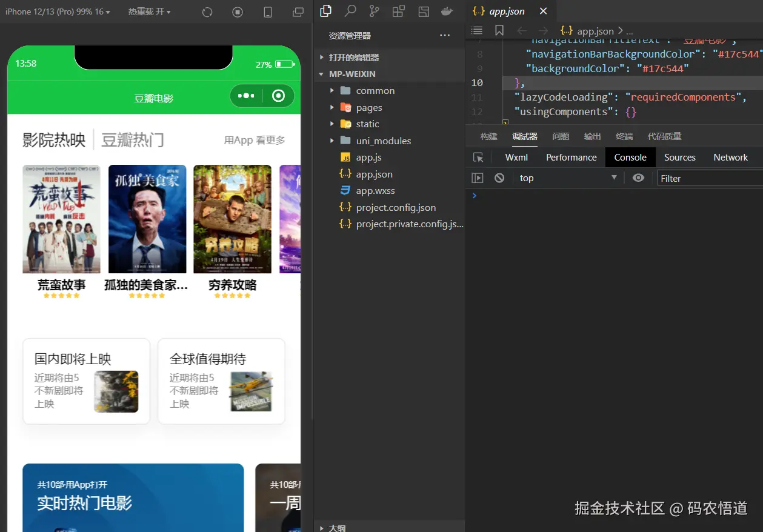Open the source control branch icon
The width and height of the screenshot is (763, 532).
click(375, 11)
